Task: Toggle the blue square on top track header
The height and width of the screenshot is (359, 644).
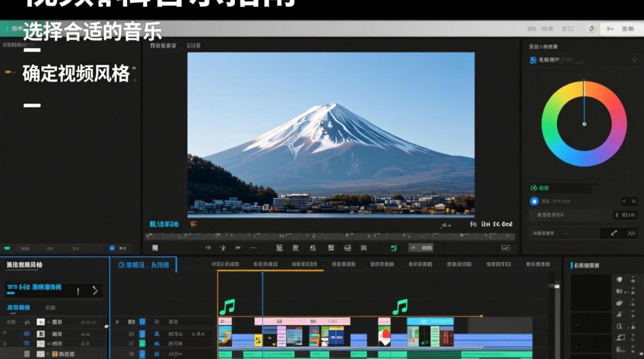Action: 142,322
